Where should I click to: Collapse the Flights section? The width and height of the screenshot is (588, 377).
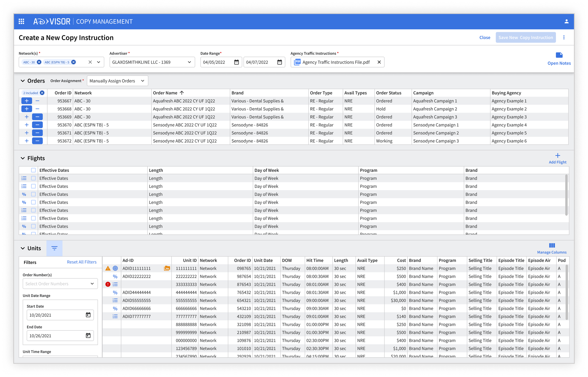click(x=23, y=158)
